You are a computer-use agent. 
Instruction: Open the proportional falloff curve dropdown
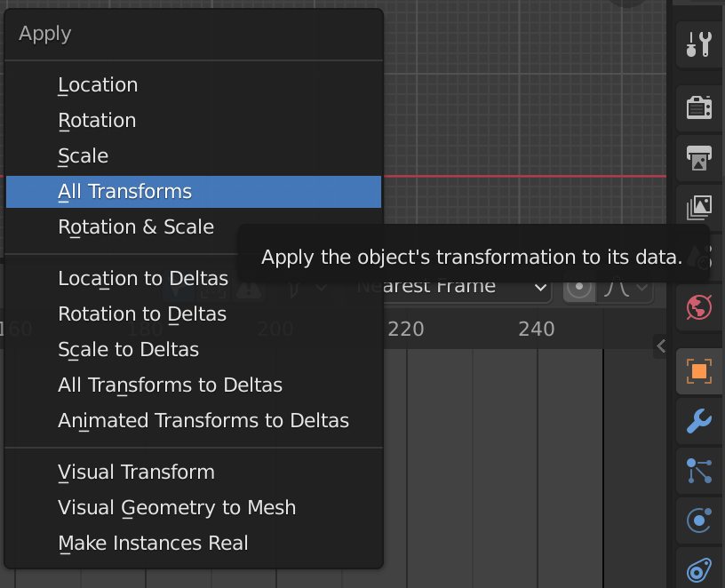[x=625, y=289]
